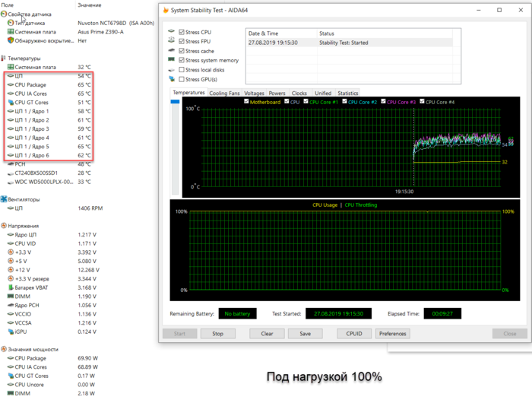Click the Status column header
The width and height of the screenshot is (532, 403).
click(x=385, y=33)
